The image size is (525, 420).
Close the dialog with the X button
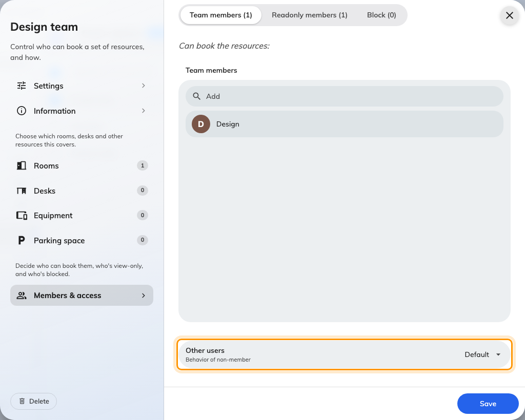pos(510,15)
